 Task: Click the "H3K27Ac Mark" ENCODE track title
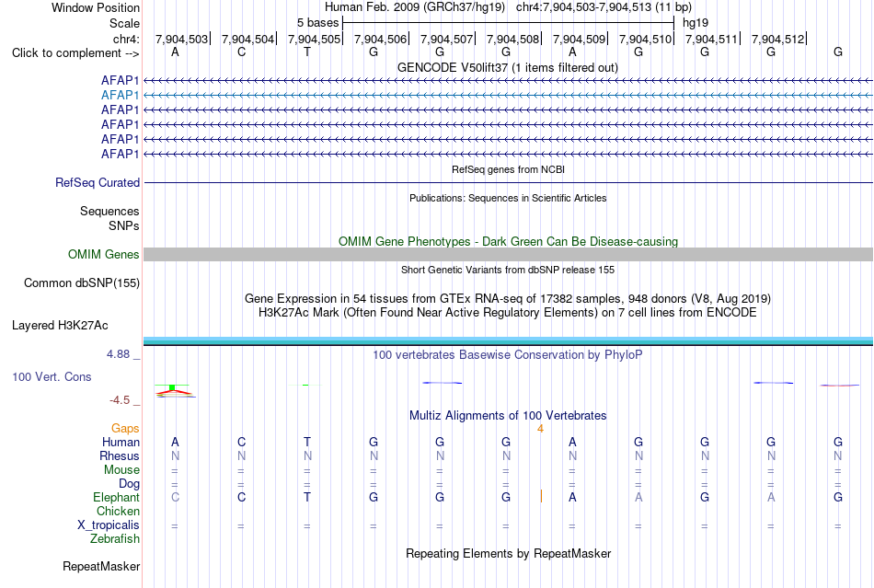click(x=508, y=313)
